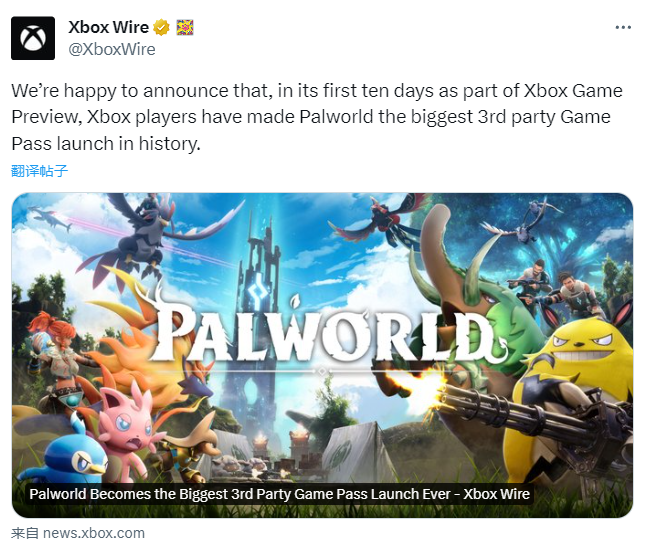Click the 翻译帖子 translate post link
The height and width of the screenshot is (547, 649).
(x=39, y=170)
